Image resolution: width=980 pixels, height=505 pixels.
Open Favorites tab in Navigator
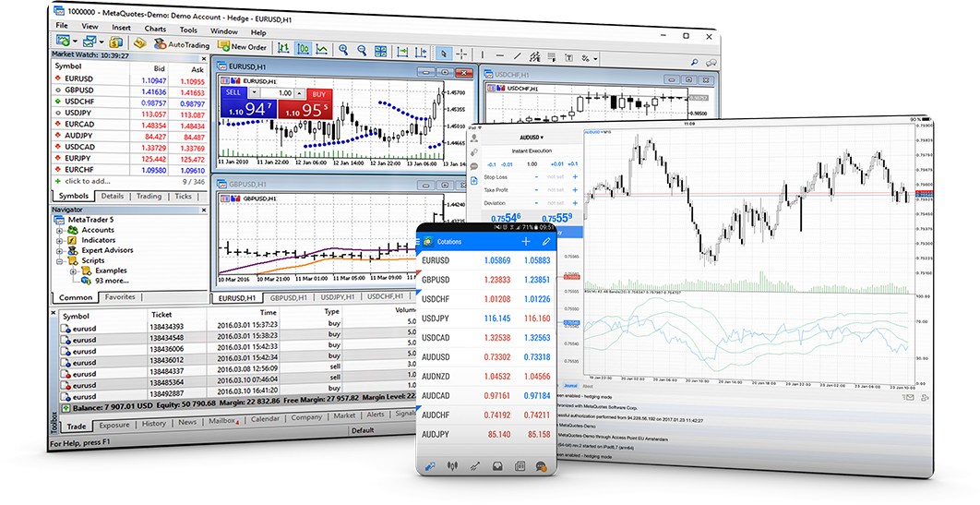pos(119,297)
